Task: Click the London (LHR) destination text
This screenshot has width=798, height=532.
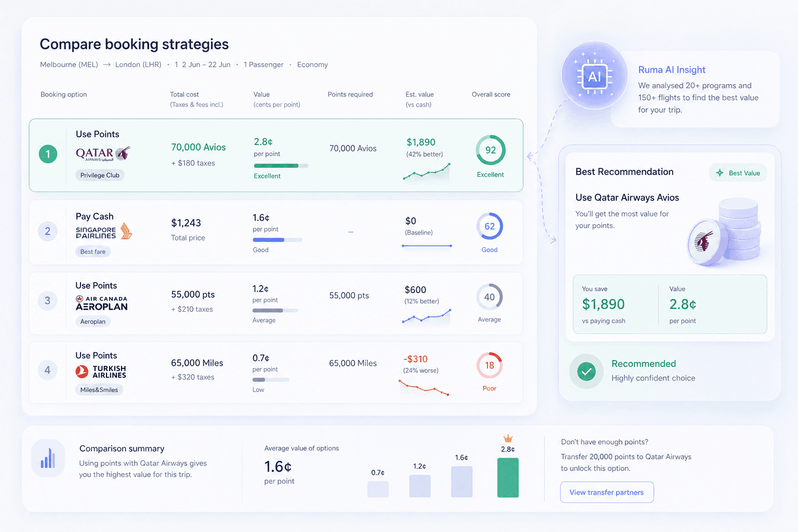Action: 138,64
